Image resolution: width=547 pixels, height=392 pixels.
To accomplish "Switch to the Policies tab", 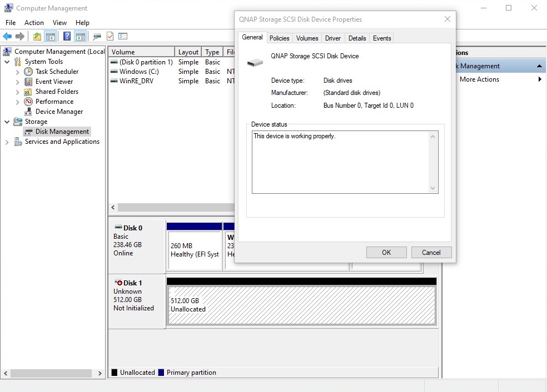I will [x=280, y=38].
